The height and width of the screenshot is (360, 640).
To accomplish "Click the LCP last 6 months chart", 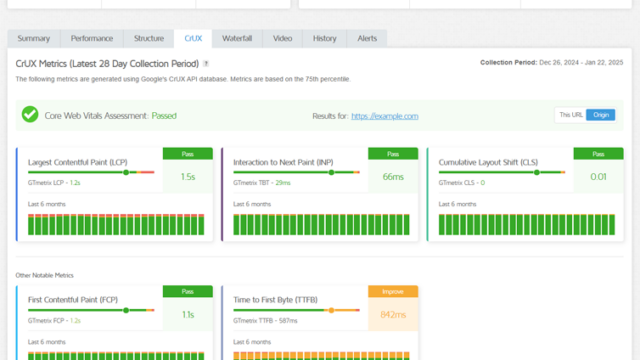I will (116, 224).
